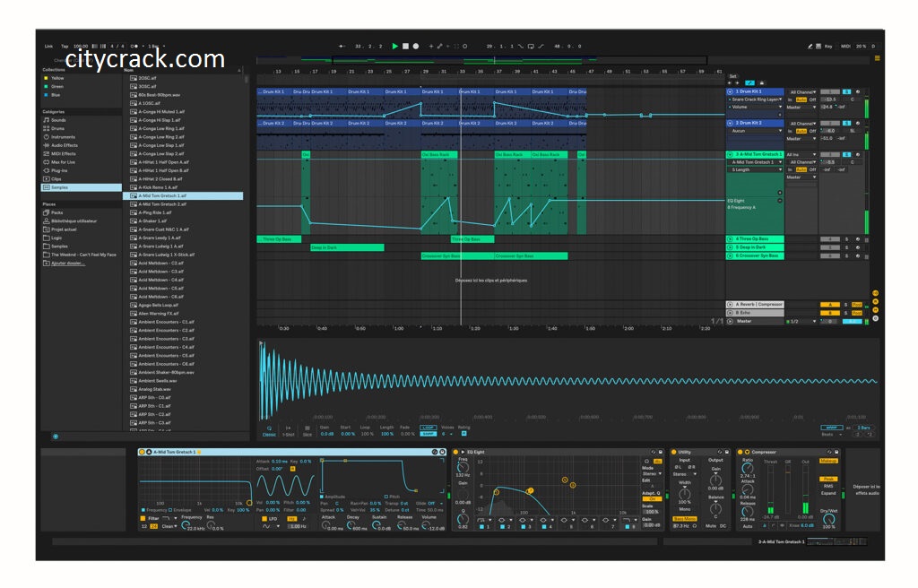
Task: Click the Tap tempo button
Action: (65, 46)
